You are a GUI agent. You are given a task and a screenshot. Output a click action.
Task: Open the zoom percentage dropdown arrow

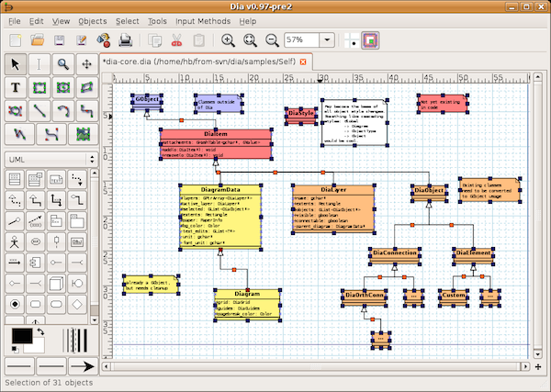(x=327, y=39)
